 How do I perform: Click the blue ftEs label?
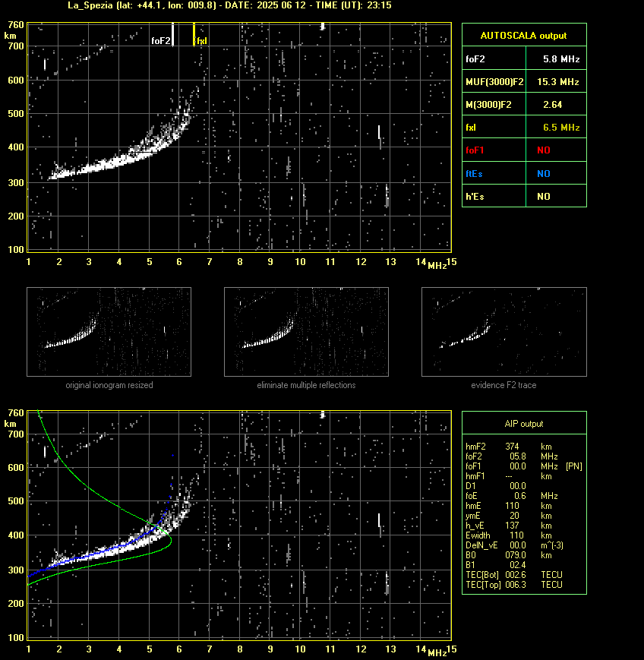click(x=474, y=173)
